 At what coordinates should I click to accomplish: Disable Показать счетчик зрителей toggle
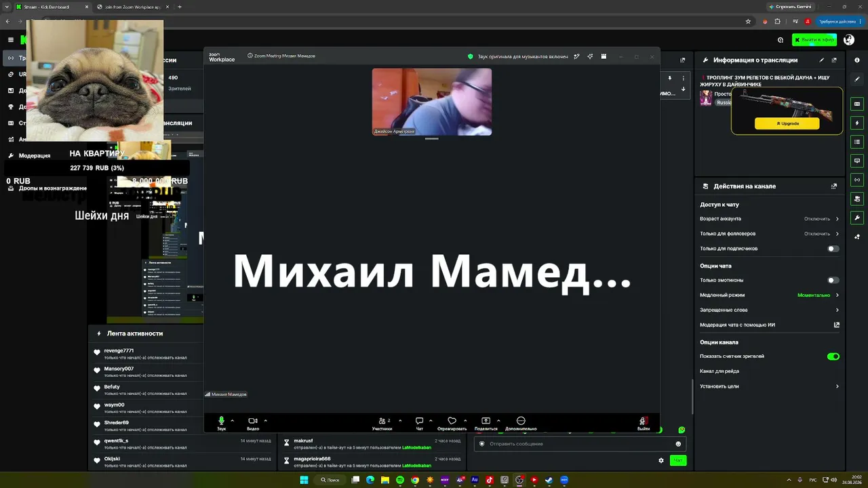click(x=833, y=357)
